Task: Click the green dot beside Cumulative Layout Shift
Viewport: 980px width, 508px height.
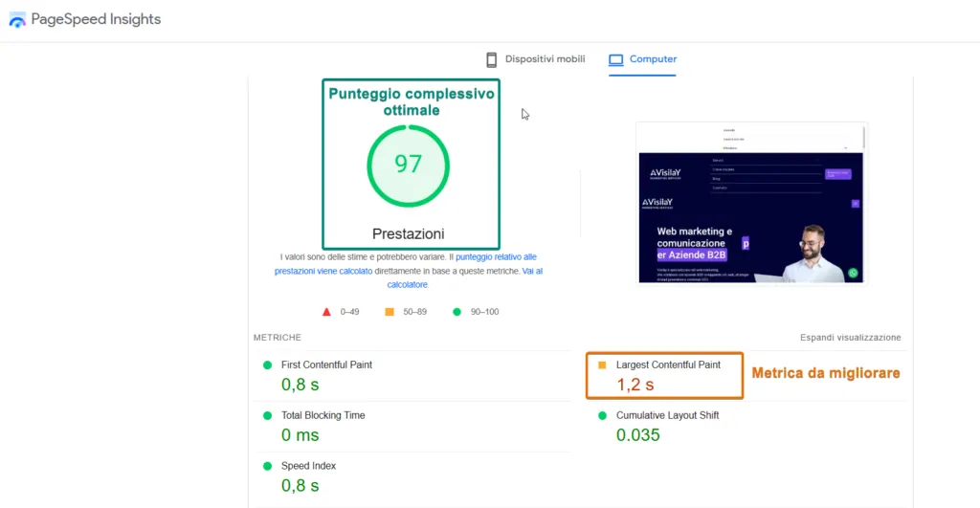Action: pyautogui.click(x=603, y=415)
